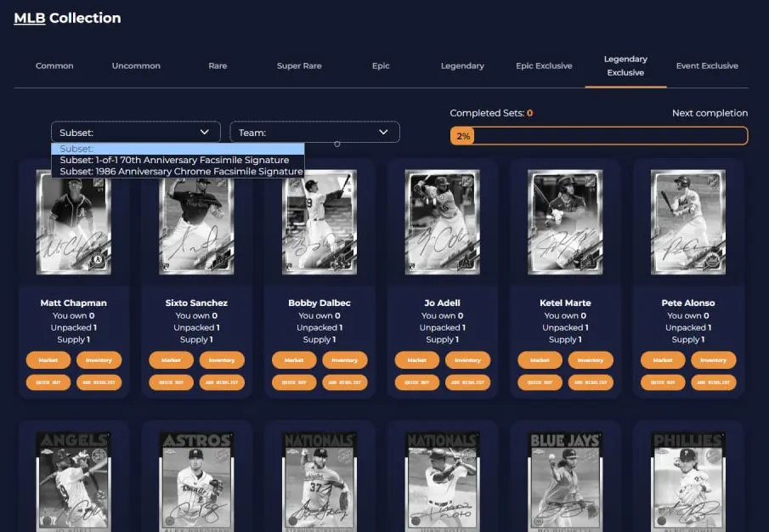Quick Buy the Ketel Marte card
This screenshot has height=532, width=769.
point(540,382)
